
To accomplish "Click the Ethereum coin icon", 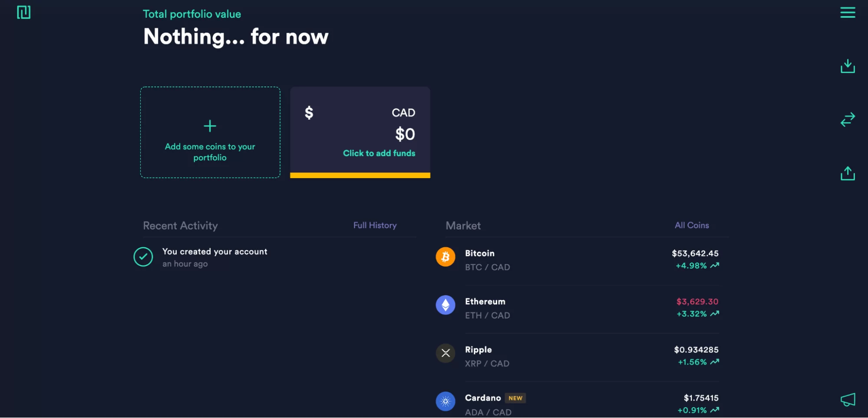I will [x=445, y=305].
